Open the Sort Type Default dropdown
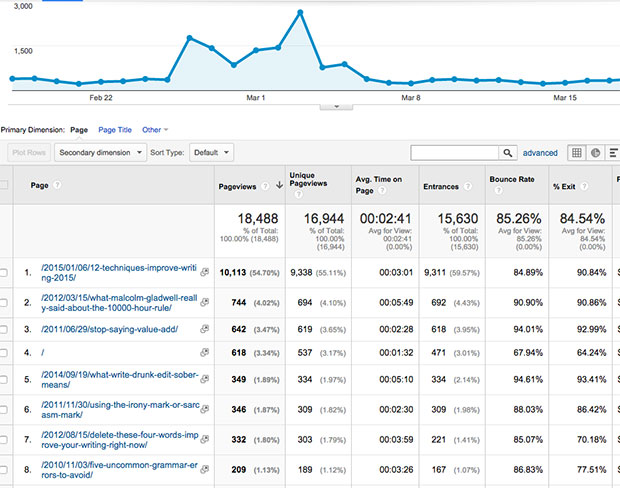This screenshot has height=488, width=620. (x=212, y=153)
